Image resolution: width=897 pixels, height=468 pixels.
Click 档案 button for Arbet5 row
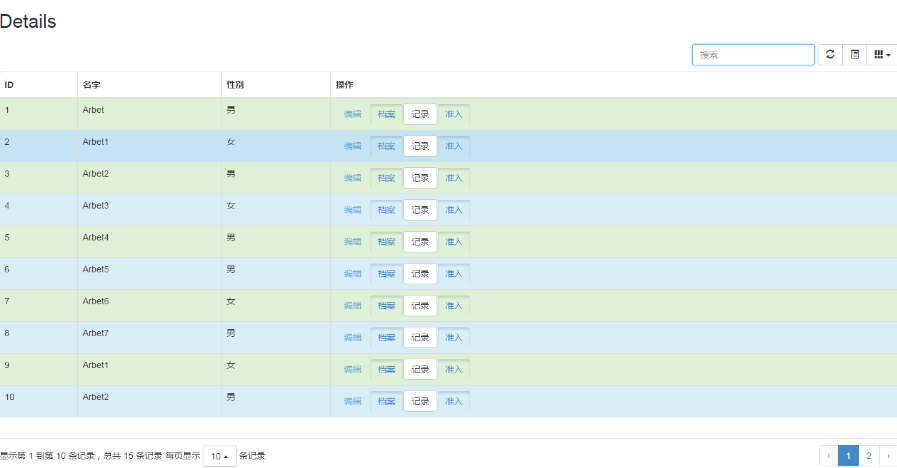pos(386,274)
